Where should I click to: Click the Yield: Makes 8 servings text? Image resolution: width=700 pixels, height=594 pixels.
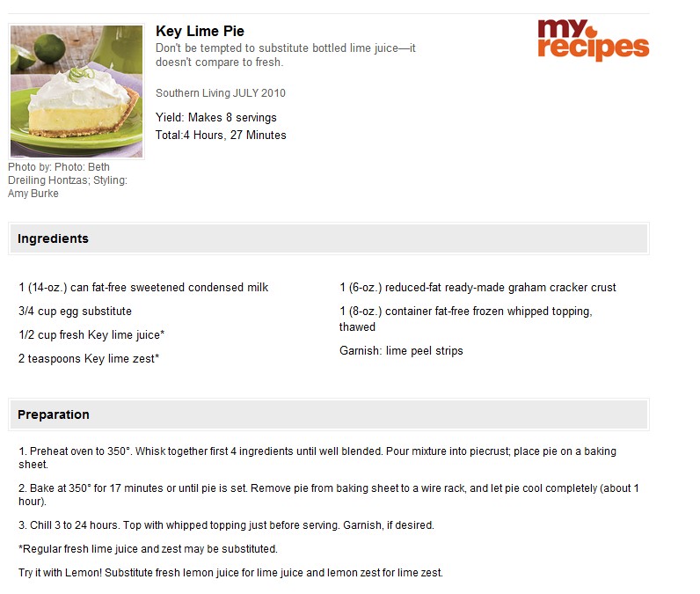(216, 117)
